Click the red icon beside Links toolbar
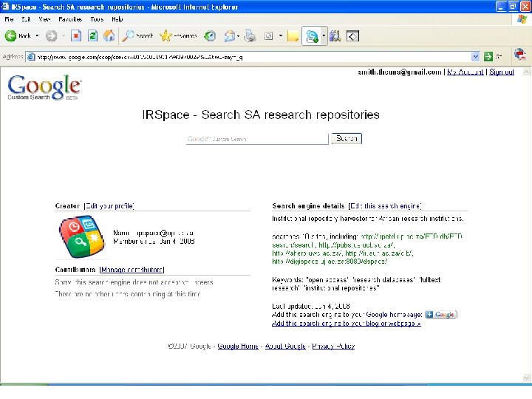The image size is (532, 399). coord(519,54)
